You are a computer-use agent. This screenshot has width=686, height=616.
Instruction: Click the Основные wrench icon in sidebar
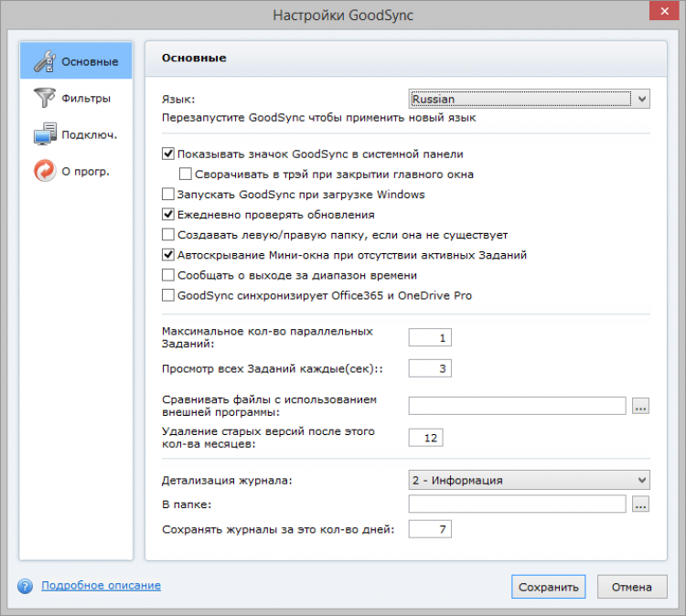pyautogui.click(x=45, y=62)
